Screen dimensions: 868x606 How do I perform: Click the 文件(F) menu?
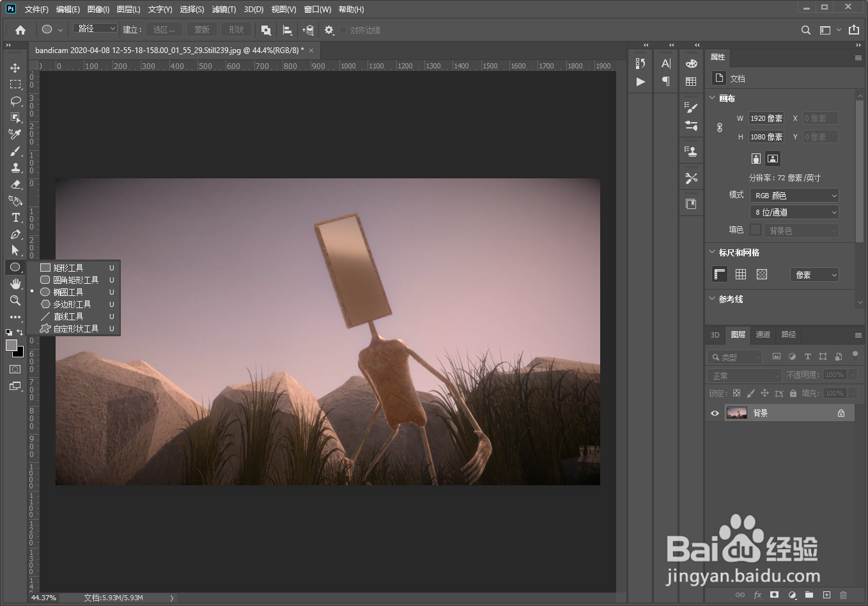pyautogui.click(x=36, y=10)
